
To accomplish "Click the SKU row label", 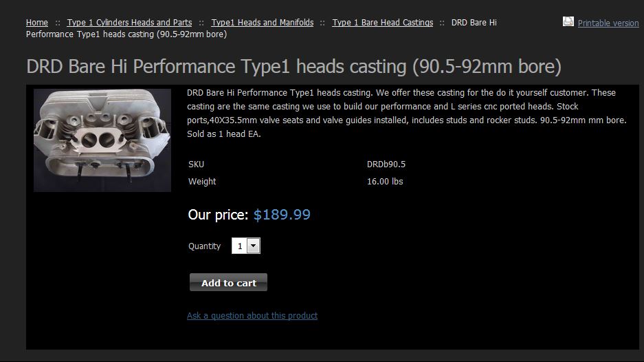I will click(196, 164).
